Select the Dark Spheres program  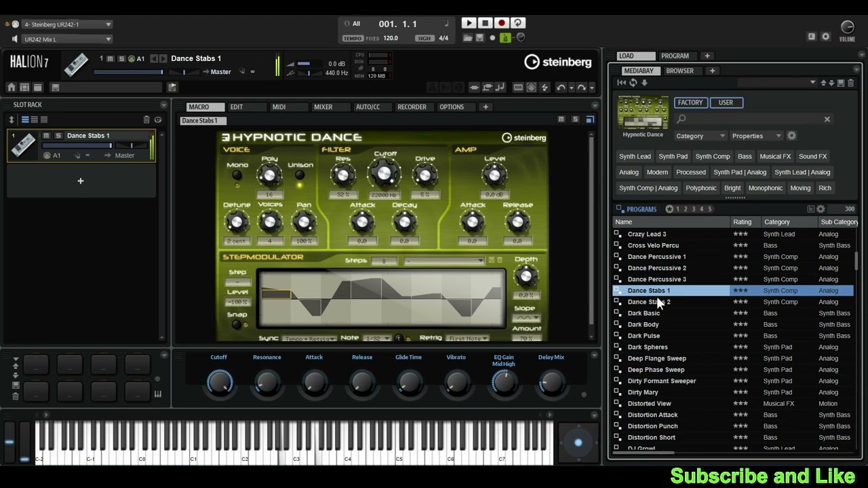click(648, 347)
